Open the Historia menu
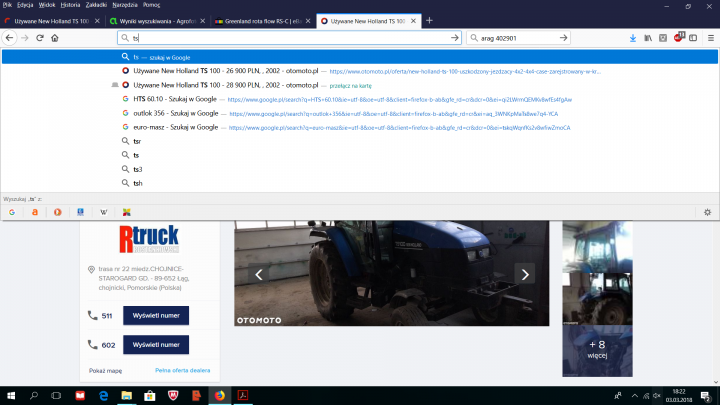This screenshot has width=720, height=405. [69, 5]
